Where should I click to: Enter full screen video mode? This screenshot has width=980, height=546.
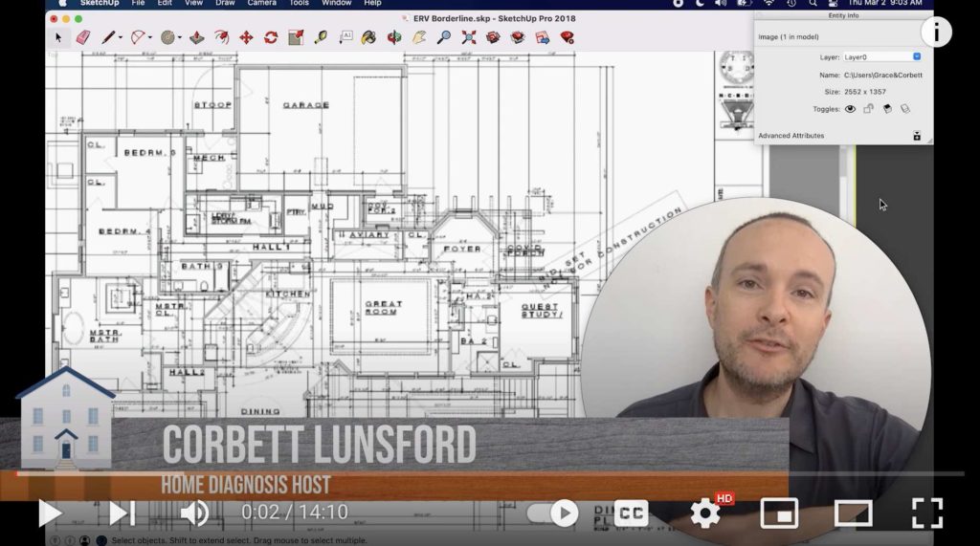pyautogui.click(x=927, y=513)
